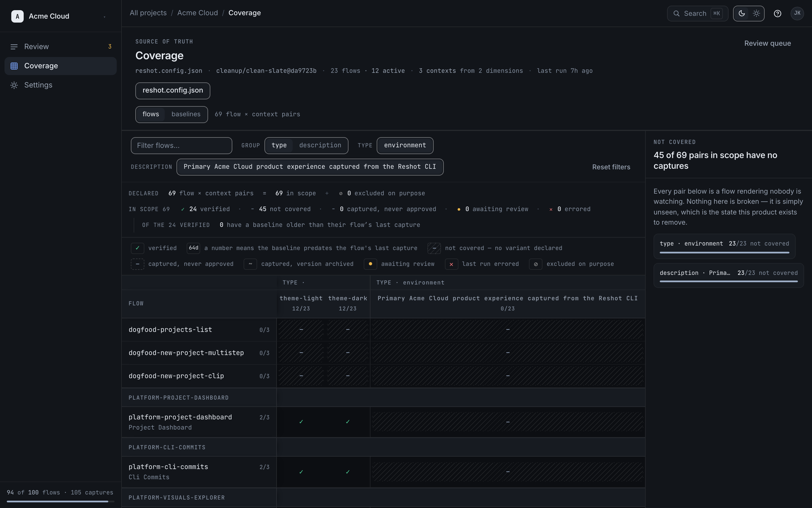Click theme-dark cell for dogfood-projects-list

tap(348, 330)
